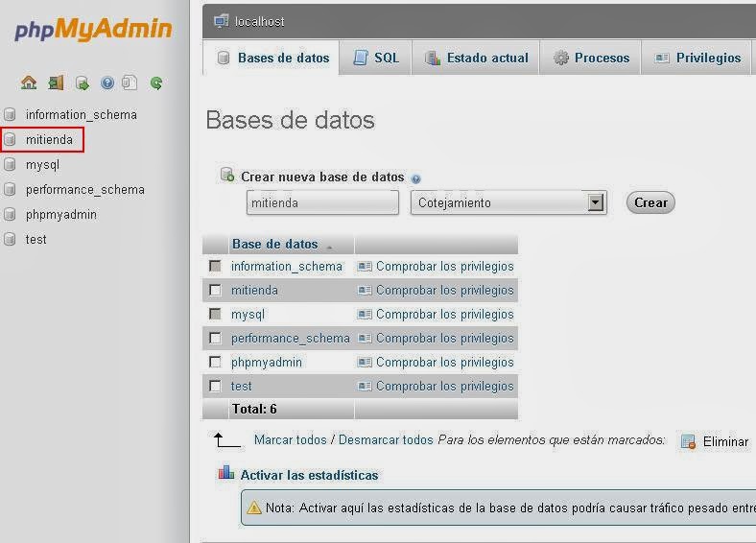Click the statistics bar chart icon
756x543 pixels.
tap(226, 472)
